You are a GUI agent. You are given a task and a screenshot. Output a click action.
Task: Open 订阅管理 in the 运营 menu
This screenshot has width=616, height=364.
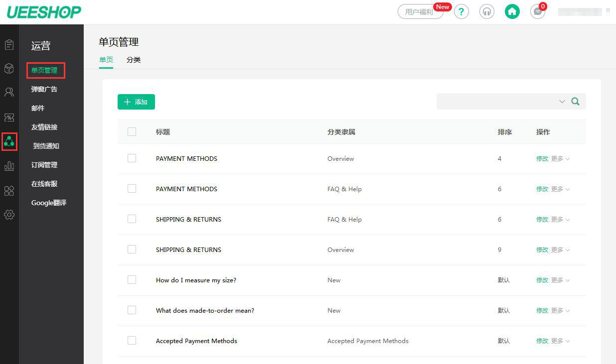(x=44, y=165)
